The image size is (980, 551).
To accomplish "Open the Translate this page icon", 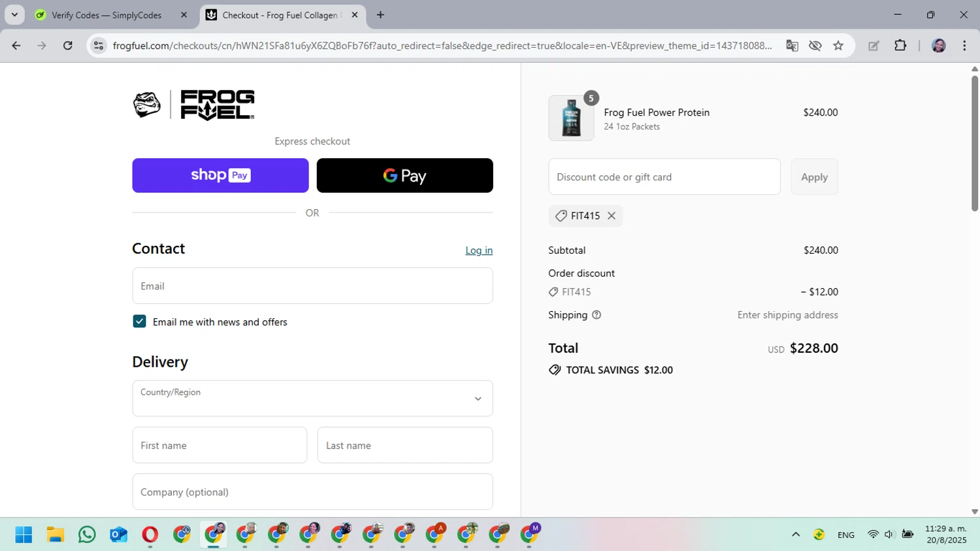I will point(792,46).
